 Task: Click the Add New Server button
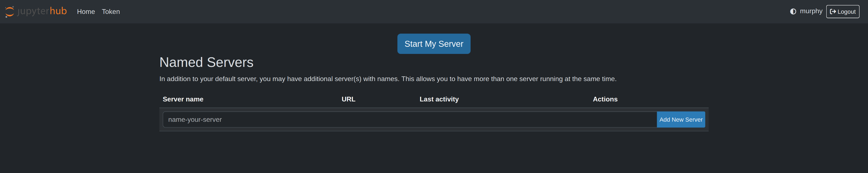(x=681, y=120)
